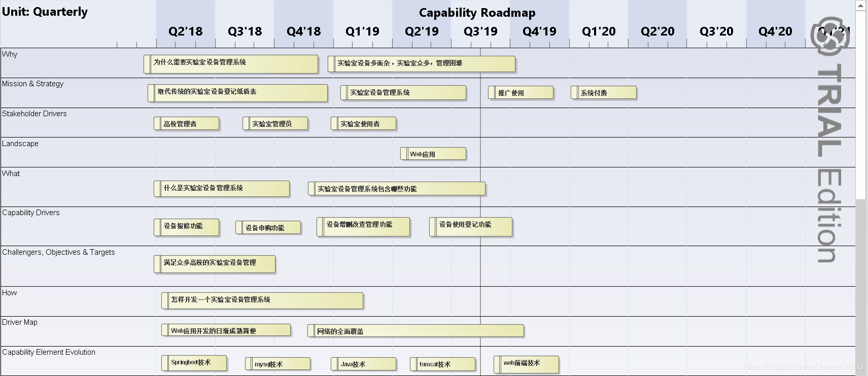This screenshot has height=376, width=868.
Task: Click the Landscape row label
Action: click(x=20, y=144)
